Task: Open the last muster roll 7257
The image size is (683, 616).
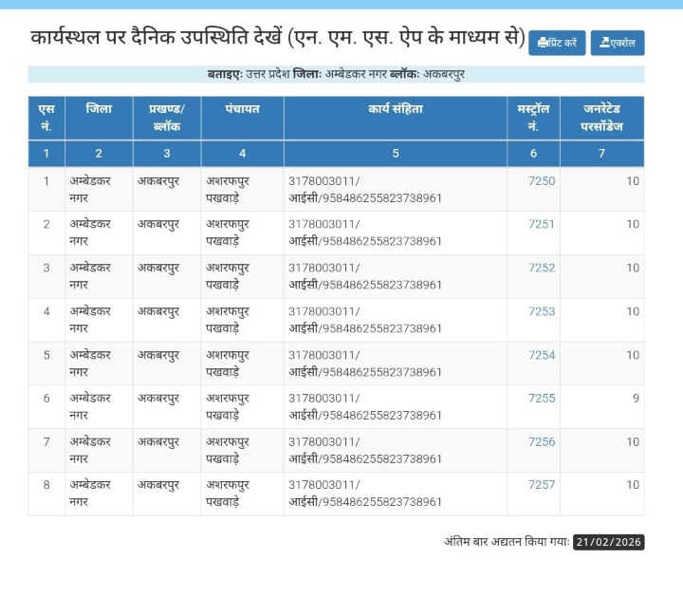Action: click(542, 485)
